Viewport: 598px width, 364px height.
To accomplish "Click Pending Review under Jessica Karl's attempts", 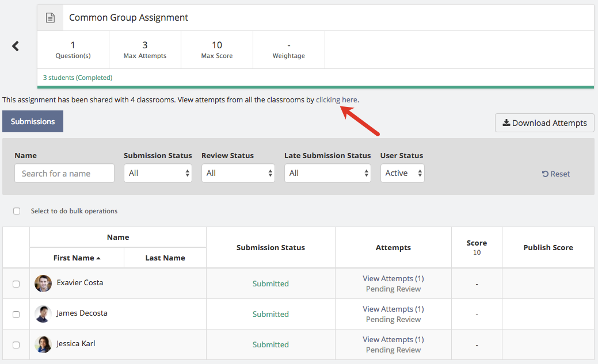I will pos(393,350).
